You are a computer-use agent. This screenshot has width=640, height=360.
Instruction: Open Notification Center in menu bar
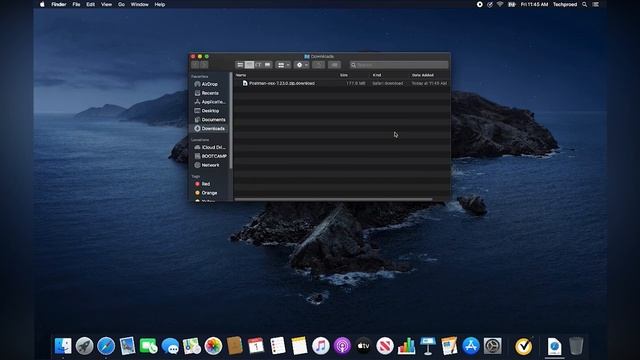coord(596,4)
